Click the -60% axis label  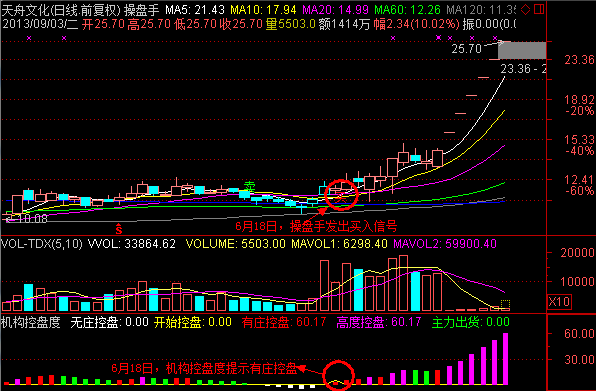pos(579,191)
